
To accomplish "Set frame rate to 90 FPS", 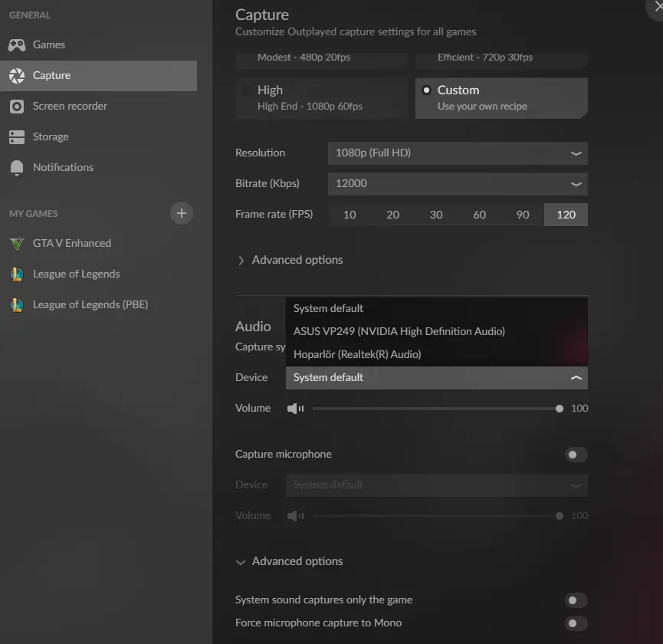I will click(523, 215).
